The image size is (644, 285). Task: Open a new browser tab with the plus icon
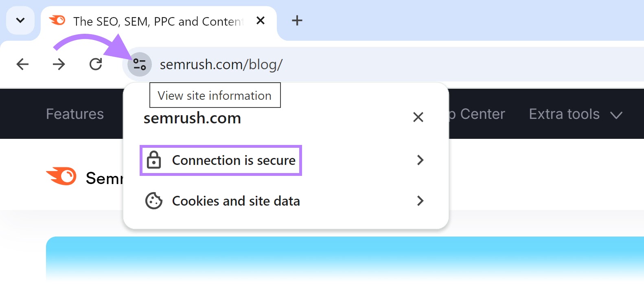pyautogui.click(x=297, y=20)
